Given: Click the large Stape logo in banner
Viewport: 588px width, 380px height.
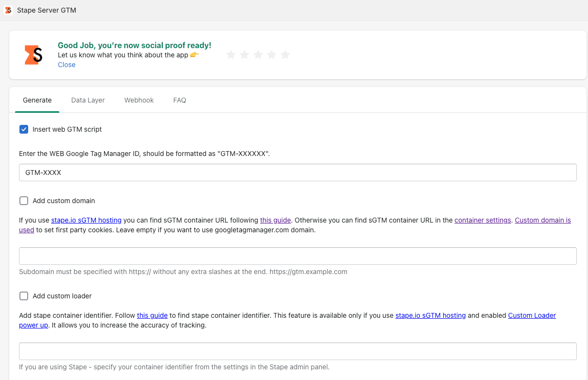Looking at the screenshot, I should (x=34, y=55).
